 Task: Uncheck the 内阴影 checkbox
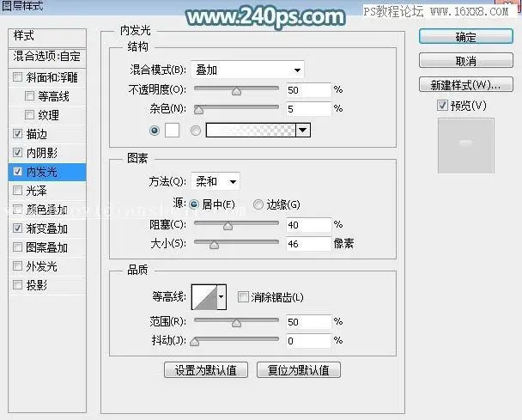[18, 153]
